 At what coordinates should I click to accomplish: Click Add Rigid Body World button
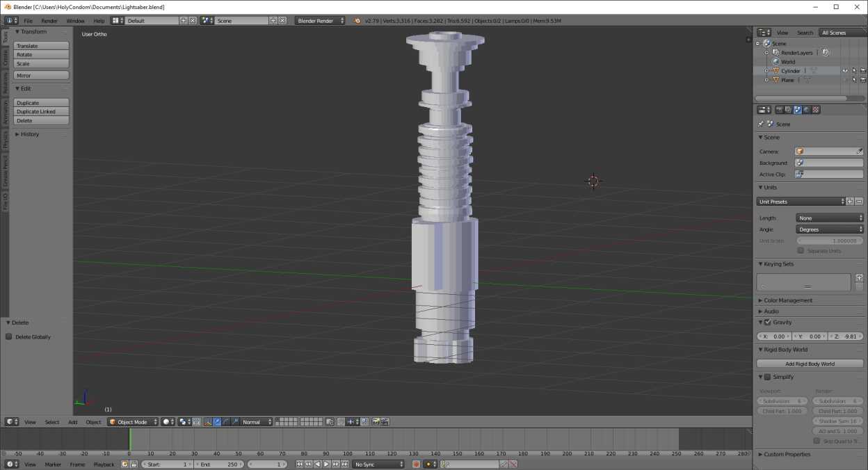point(810,364)
